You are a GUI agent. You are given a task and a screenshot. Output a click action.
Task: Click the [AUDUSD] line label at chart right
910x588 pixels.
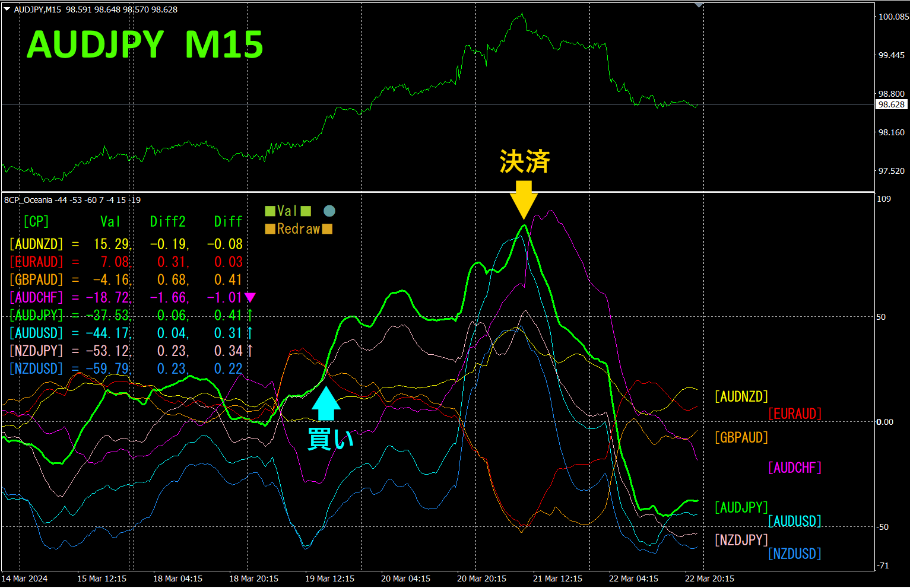795,521
